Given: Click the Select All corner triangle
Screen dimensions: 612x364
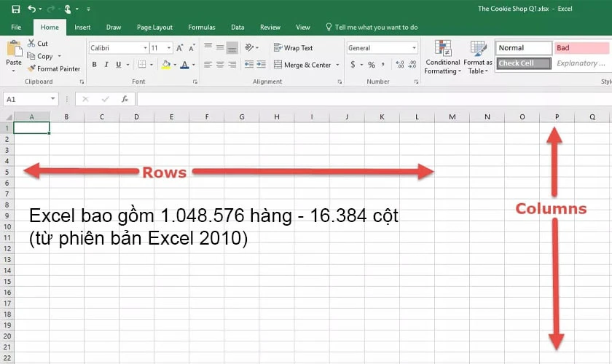Looking at the screenshot, I should pyautogui.click(x=7, y=116).
